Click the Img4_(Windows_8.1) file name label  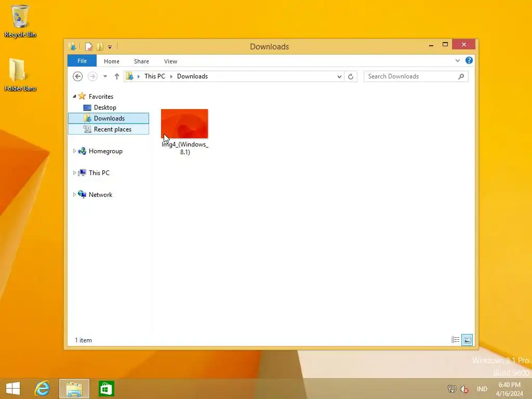[x=185, y=148]
